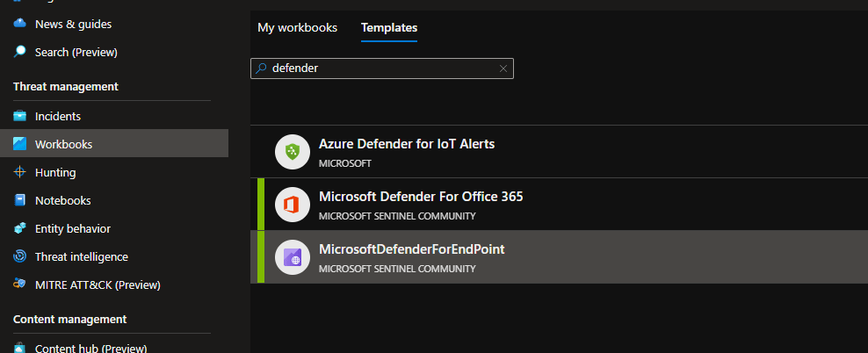Click the Search (Preview) magnifier icon
868x353 pixels.
click(x=20, y=52)
